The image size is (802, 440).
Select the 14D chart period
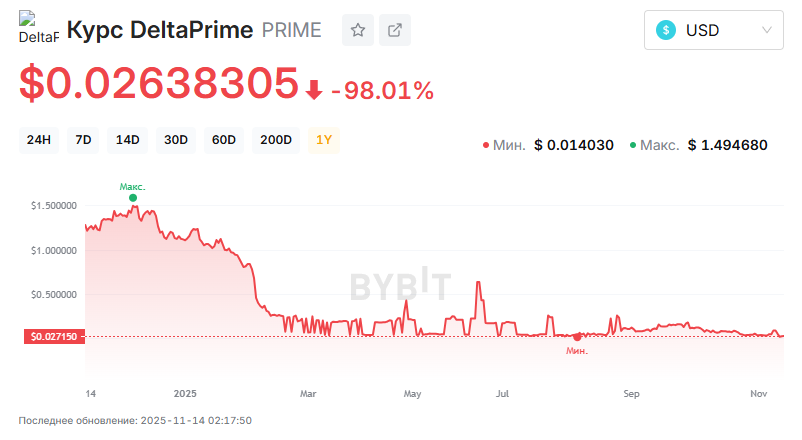(x=128, y=140)
